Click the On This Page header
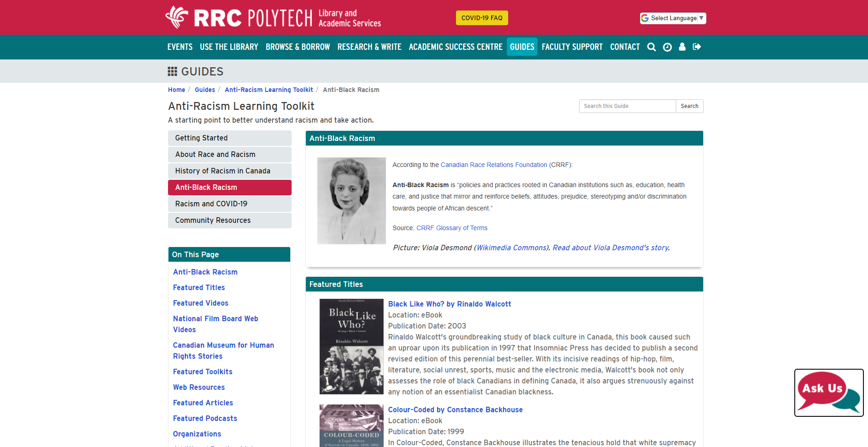 coord(229,254)
